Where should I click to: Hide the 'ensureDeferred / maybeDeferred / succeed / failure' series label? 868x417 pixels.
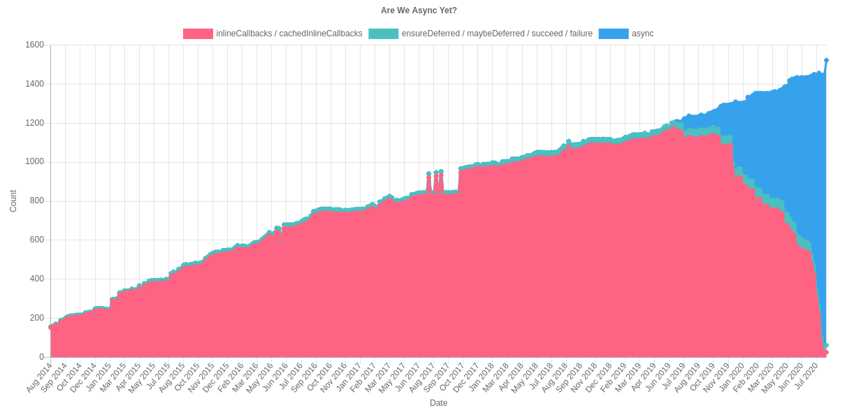[x=496, y=34]
